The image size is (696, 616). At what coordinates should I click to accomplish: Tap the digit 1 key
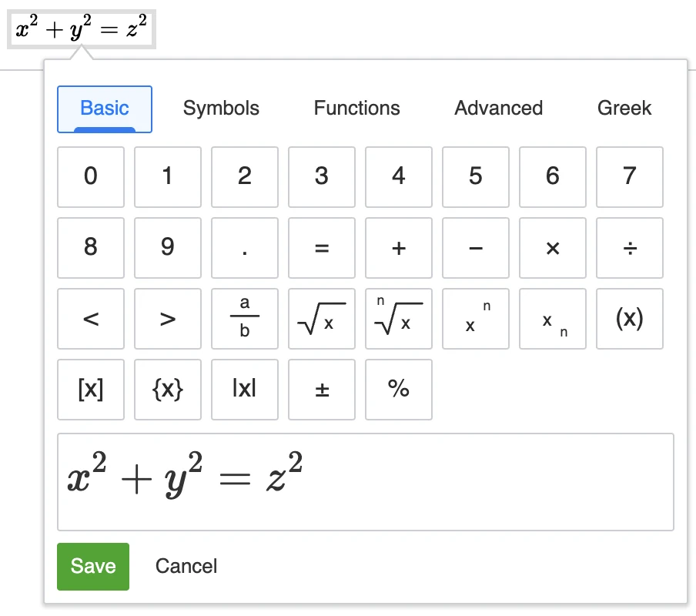168,177
